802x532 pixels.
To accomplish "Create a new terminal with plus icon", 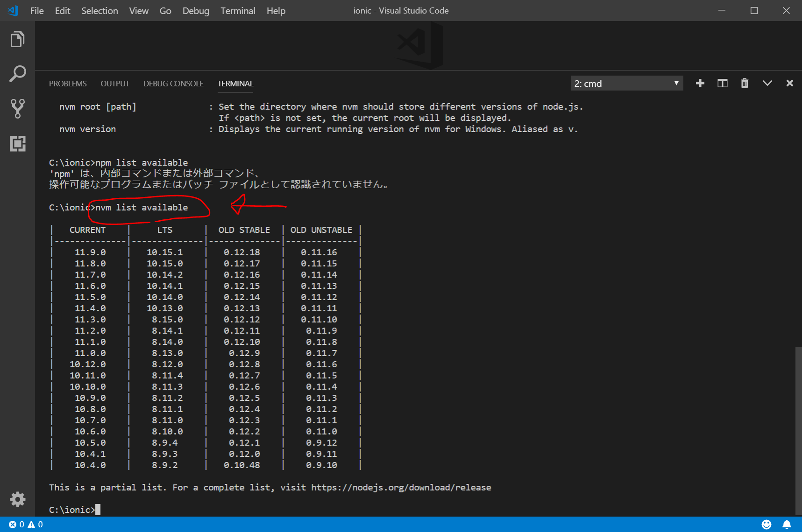I will click(x=700, y=84).
